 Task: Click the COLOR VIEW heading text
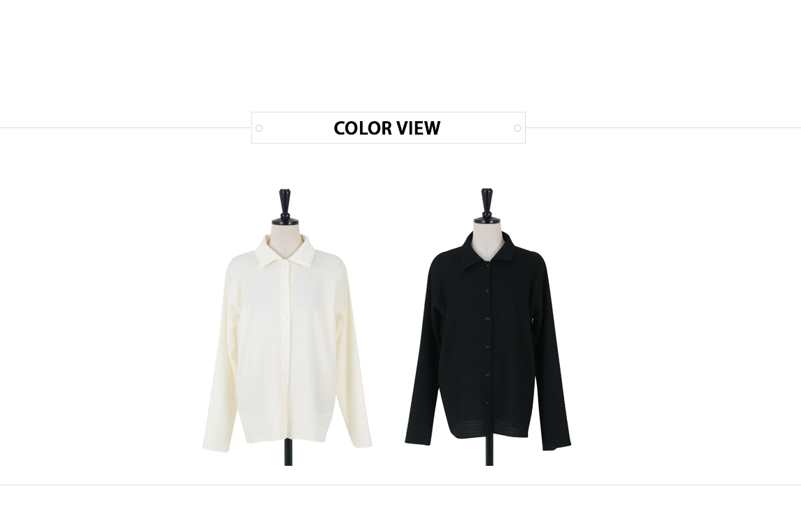387,127
